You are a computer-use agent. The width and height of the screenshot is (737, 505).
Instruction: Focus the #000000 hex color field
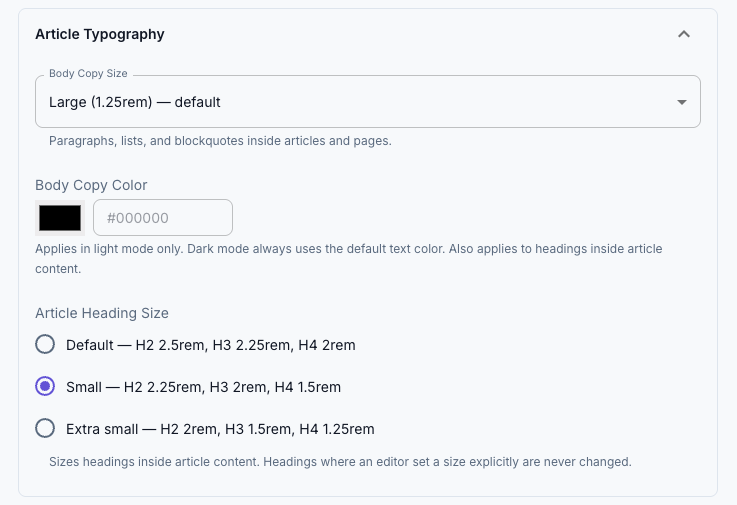pos(163,218)
